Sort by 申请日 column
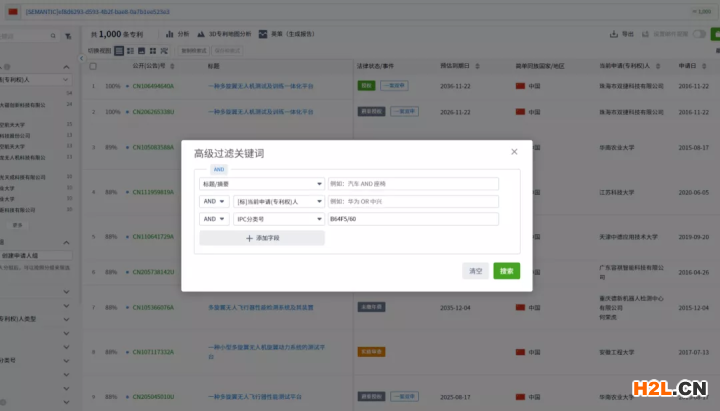720x411 pixels. point(704,66)
